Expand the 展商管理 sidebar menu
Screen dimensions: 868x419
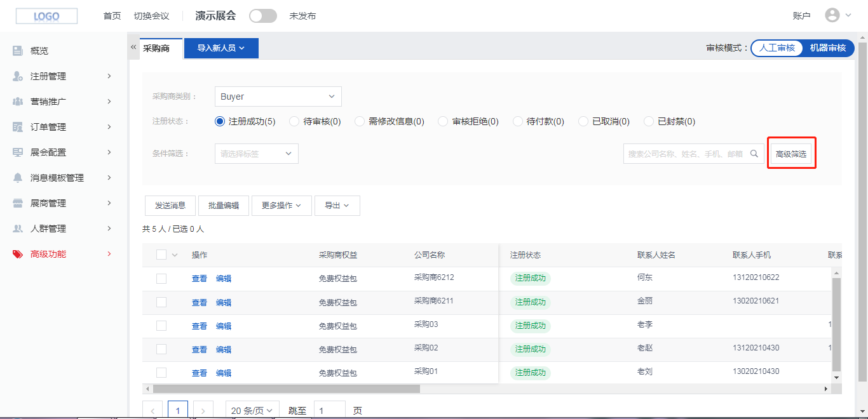coord(109,203)
